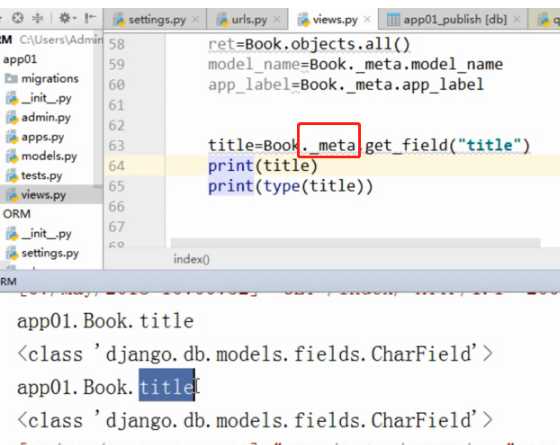This screenshot has width=560, height=445.
Task: Close the urls.py tab
Action: tap(276, 19)
